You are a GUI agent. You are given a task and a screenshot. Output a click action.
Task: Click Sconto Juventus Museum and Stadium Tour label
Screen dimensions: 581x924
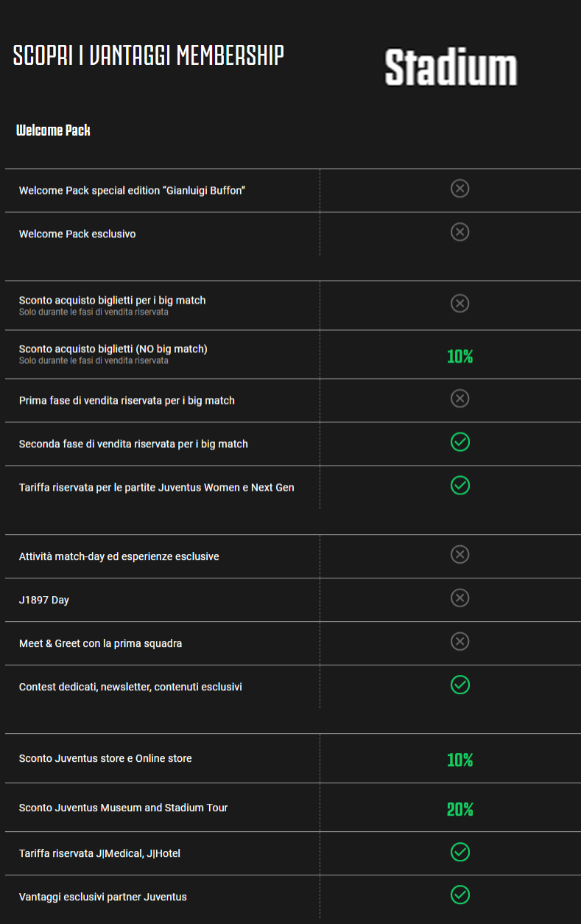coord(123,808)
